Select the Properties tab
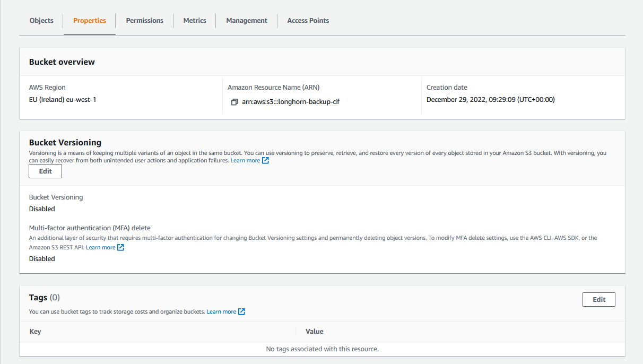Viewport: 643px width, 364px height. [x=90, y=21]
